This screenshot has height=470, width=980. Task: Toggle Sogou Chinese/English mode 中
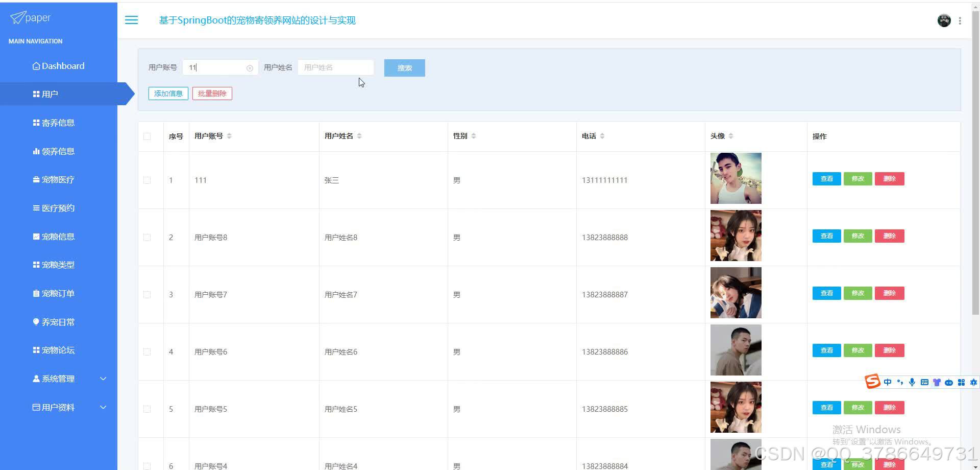click(888, 382)
